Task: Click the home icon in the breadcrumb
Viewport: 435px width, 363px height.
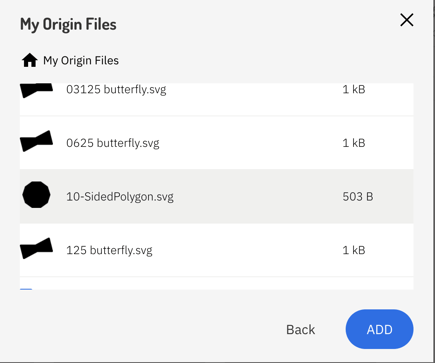Action: point(29,61)
